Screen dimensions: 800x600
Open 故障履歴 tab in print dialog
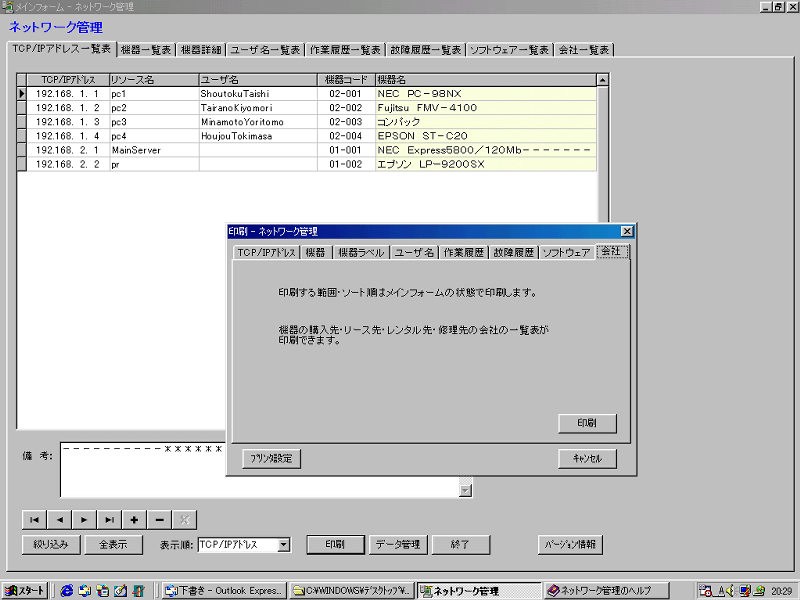point(513,253)
